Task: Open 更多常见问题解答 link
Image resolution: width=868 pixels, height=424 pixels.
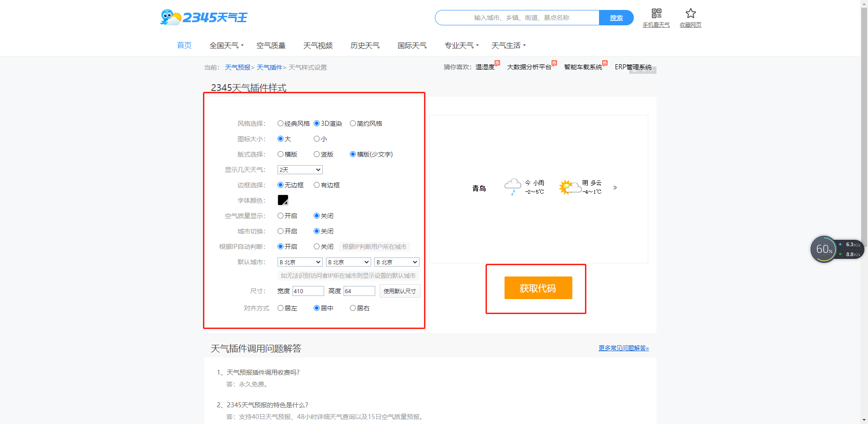Action: click(x=623, y=348)
